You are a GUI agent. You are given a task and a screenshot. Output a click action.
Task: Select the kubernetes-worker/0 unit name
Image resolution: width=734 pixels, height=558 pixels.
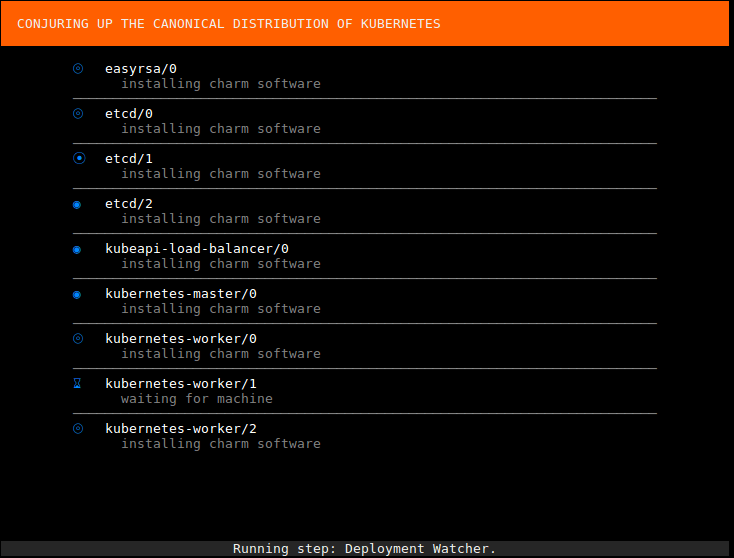tap(181, 338)
